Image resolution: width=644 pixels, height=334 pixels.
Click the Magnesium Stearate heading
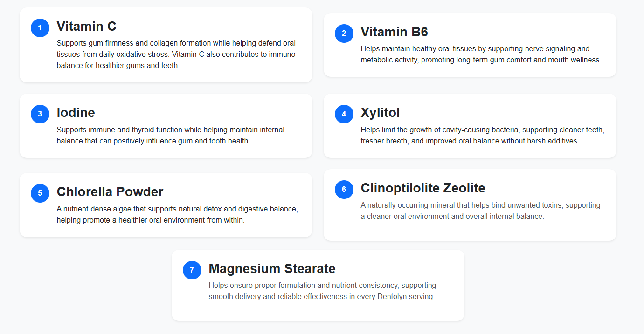(272, 268)
